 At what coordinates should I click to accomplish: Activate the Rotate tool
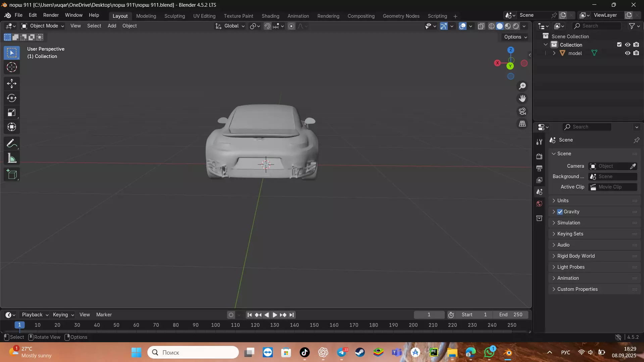(12, 98)
